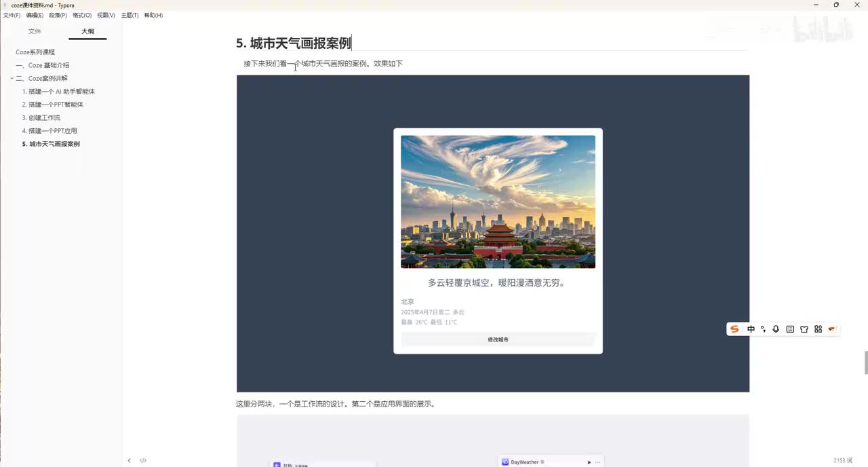Open the 帮助(H) menu
The width and height of the screenshot is (868, 467).
(153, 15)
